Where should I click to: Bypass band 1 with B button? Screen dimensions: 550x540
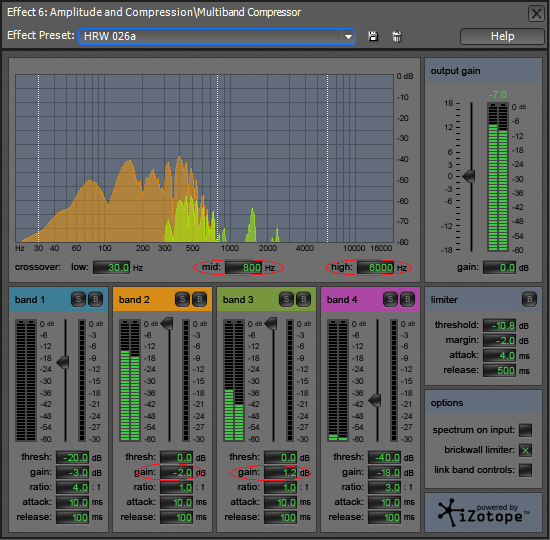click(x=95, y=299)
